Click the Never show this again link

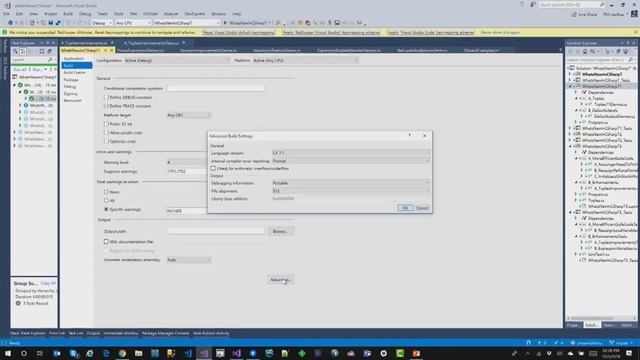500,32
